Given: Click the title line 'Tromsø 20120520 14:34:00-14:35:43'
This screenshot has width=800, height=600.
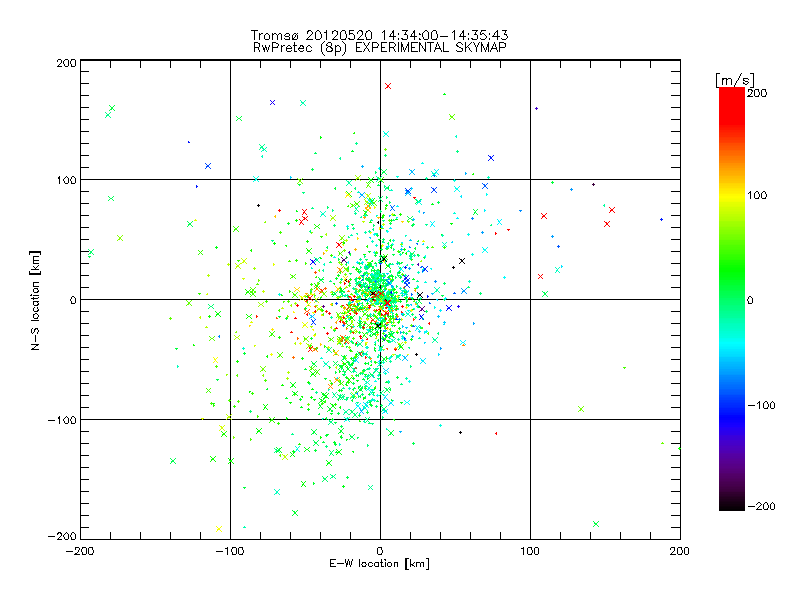Looking at the screenshot, I should (x=379, y=35).
